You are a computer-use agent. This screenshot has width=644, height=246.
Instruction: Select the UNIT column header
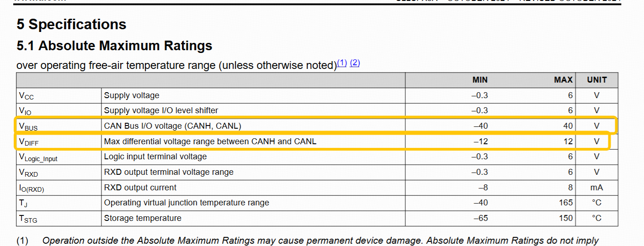coord(597,80)
